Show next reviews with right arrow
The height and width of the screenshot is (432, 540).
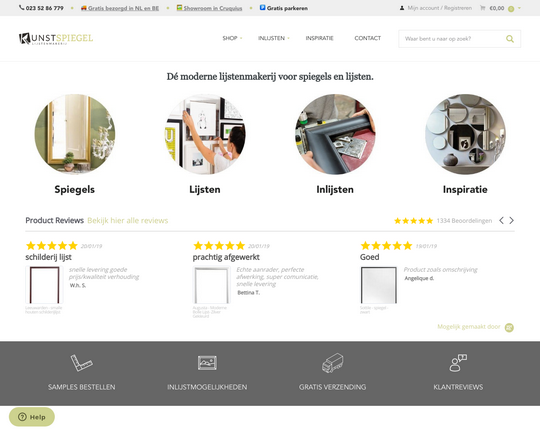[x=511, y=220]
